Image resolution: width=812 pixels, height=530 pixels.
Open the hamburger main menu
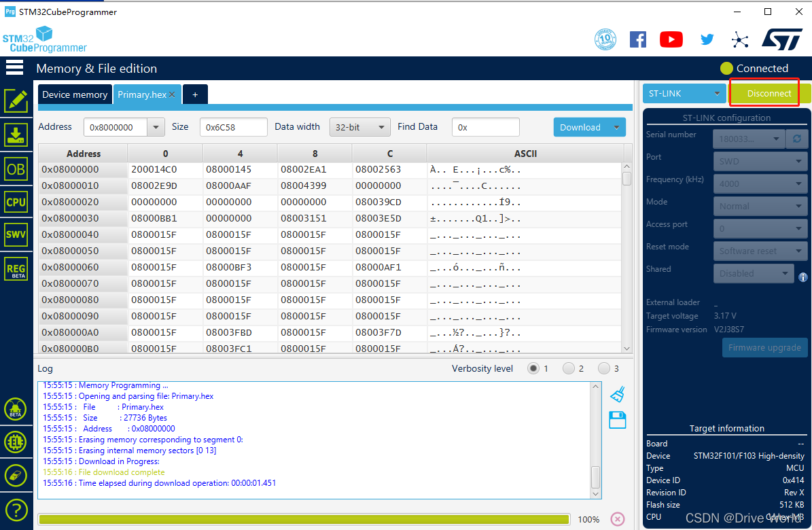pos(14,67)
